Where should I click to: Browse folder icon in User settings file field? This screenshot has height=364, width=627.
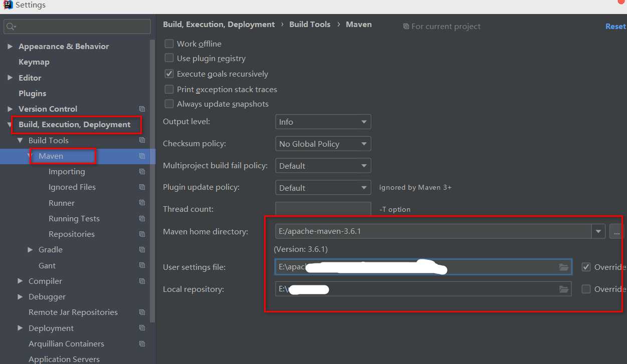564,267
